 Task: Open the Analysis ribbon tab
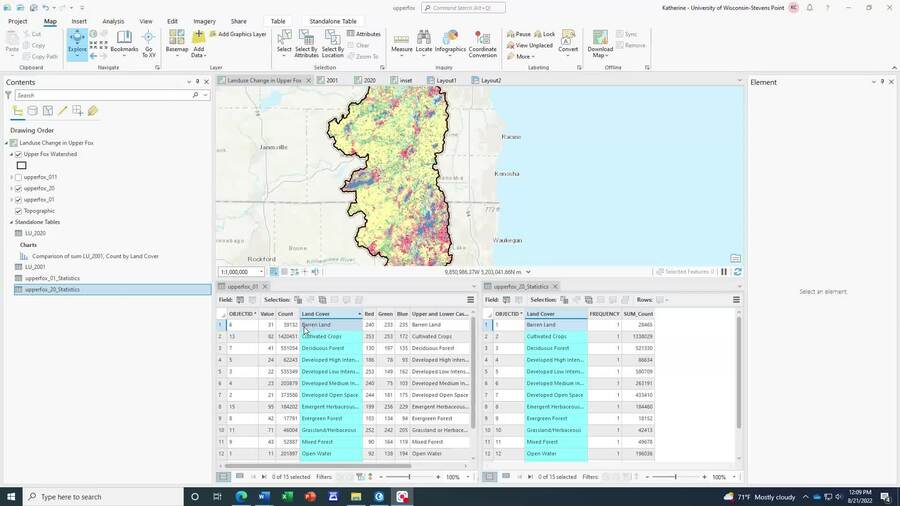coord(113,21)
